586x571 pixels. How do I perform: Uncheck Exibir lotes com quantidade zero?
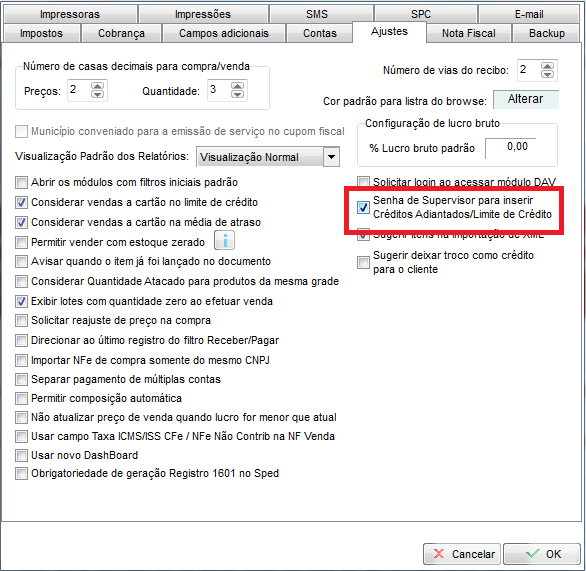tap(21, 301)
